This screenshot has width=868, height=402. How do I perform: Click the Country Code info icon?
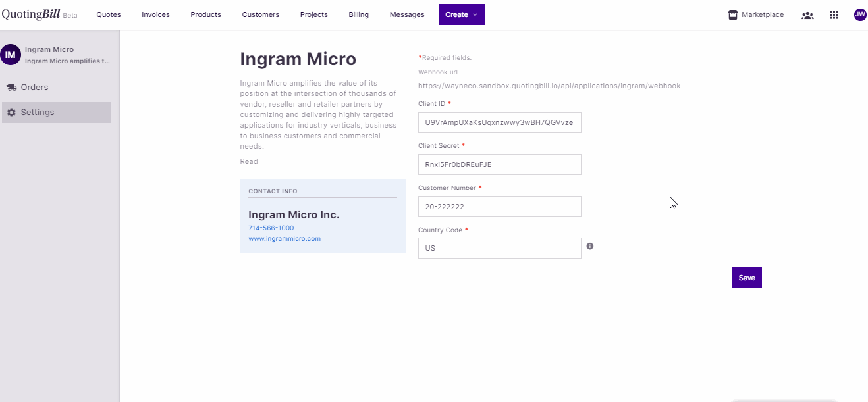(x=590, y=246)
